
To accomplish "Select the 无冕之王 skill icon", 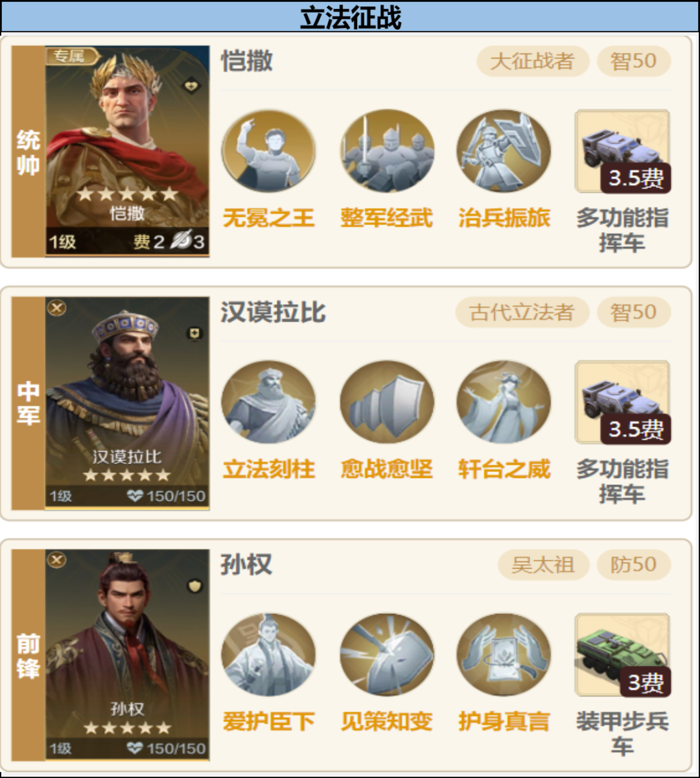I will (x=268, y=151).
